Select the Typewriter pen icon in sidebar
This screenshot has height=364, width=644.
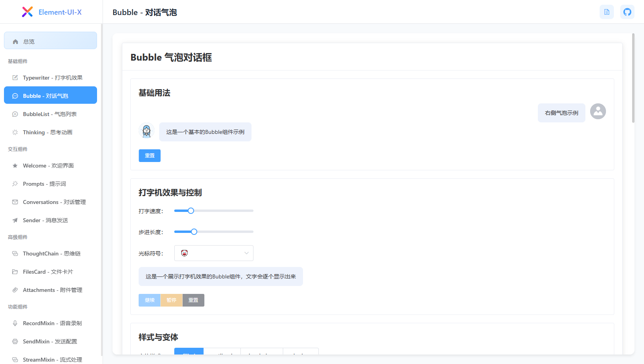(15, 78)
